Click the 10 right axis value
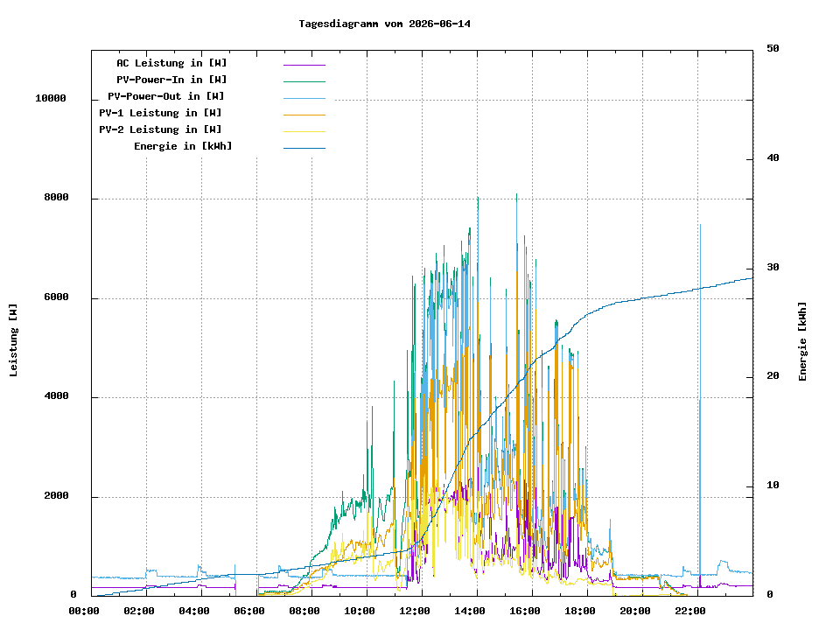This screenshot has width=840, height=630. click(x=773, y=486)
